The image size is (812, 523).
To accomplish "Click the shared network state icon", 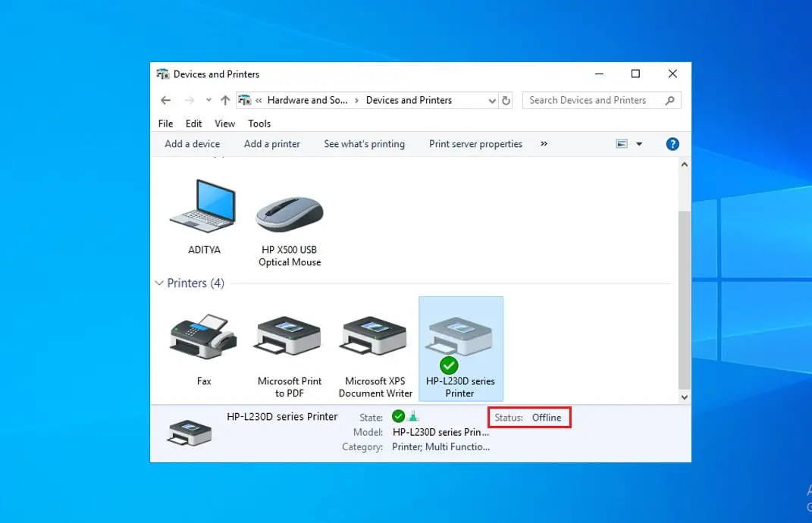I will pos(413,416).
